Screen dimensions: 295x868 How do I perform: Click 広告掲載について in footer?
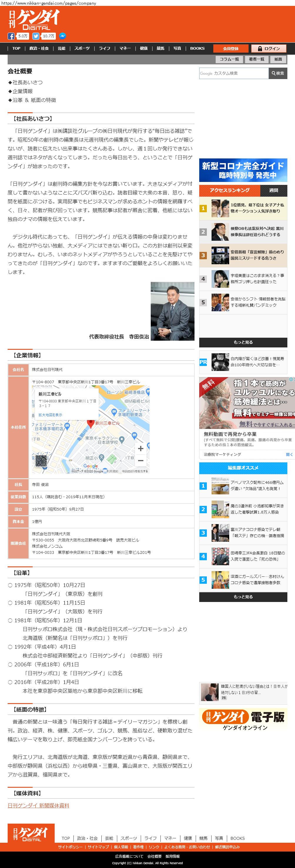[x=129, y=856]
